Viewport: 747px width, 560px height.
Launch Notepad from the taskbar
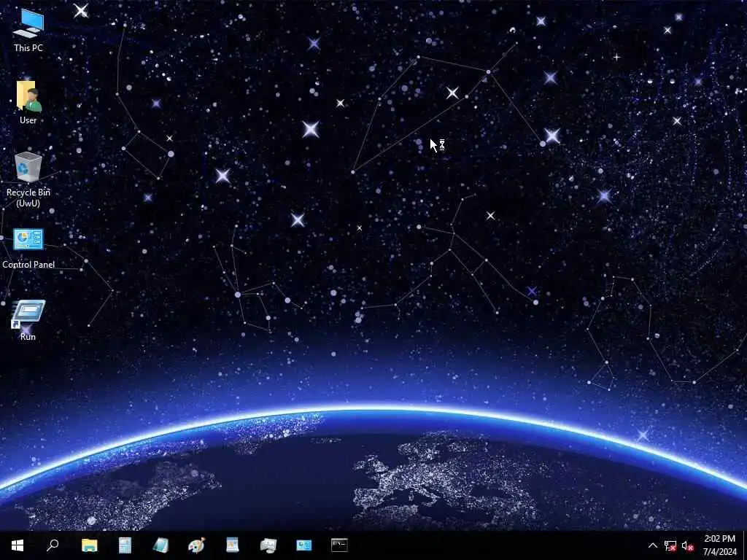click(160, 545)
